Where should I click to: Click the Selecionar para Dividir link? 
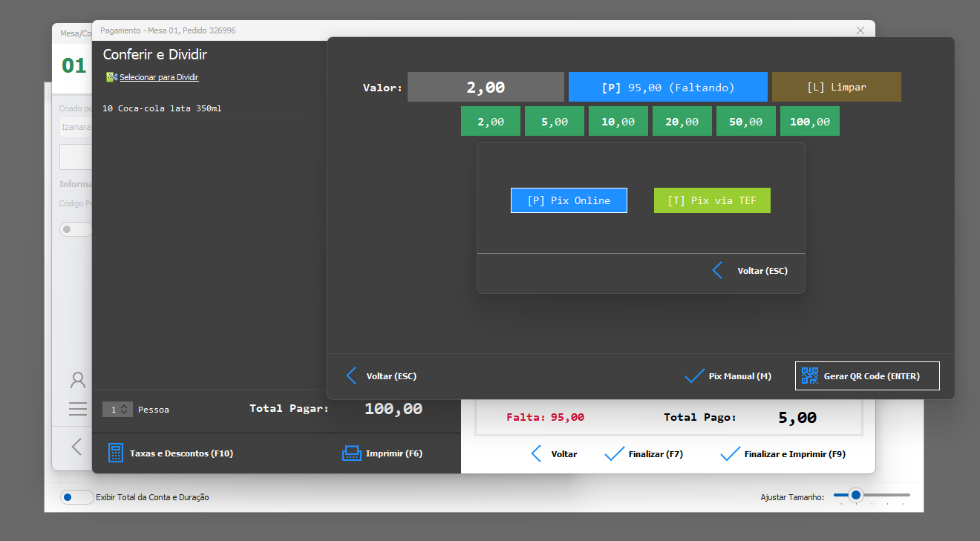pos(159,77)
